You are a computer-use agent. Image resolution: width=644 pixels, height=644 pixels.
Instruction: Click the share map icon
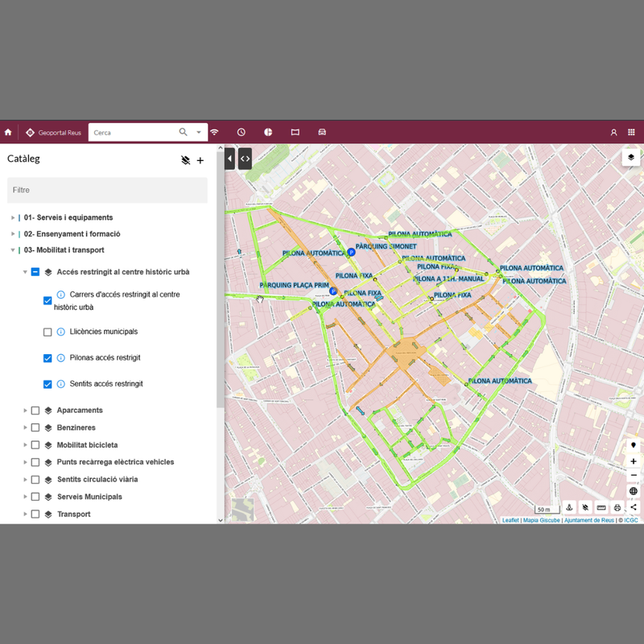634,508
